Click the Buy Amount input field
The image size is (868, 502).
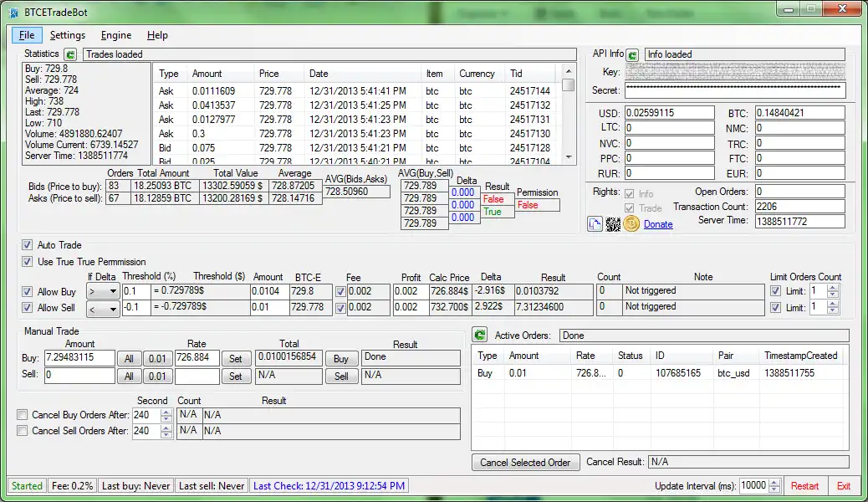click(x=79, y=358)
